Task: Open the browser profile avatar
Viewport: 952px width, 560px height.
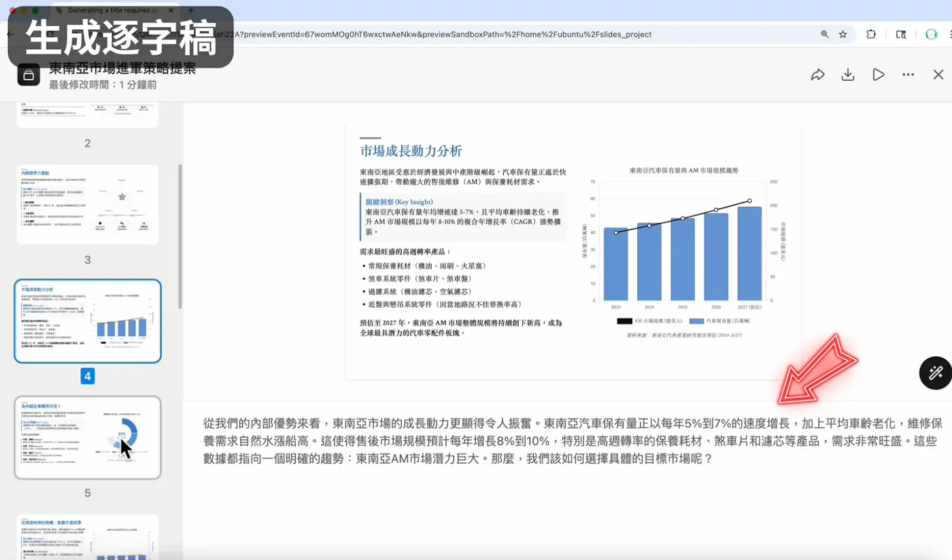Action: tap(932, 34)
